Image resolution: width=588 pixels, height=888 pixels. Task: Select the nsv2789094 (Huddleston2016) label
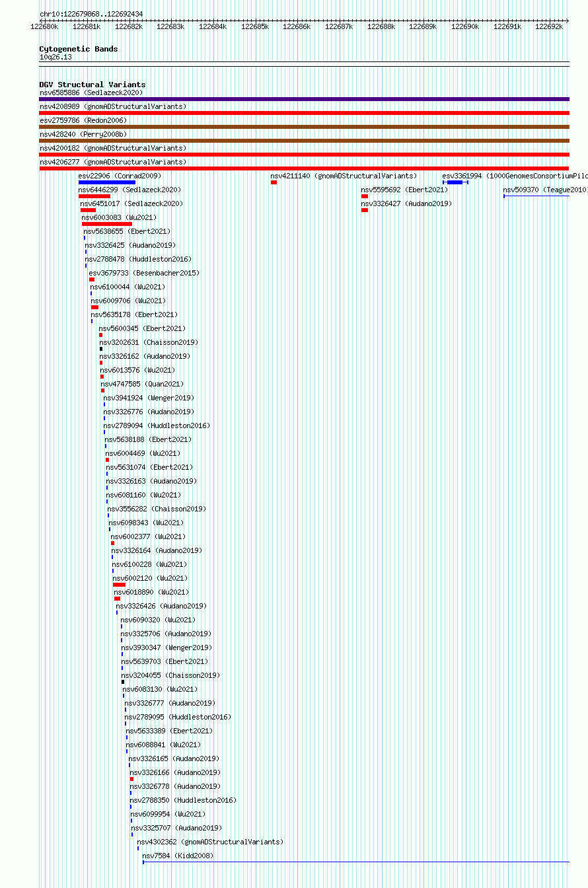(x=157, y=425)
